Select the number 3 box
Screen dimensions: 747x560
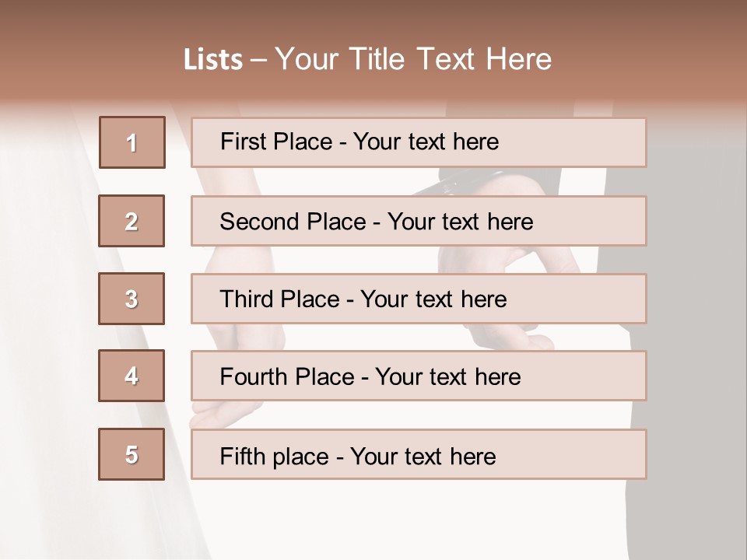click(x=132, y=299)
